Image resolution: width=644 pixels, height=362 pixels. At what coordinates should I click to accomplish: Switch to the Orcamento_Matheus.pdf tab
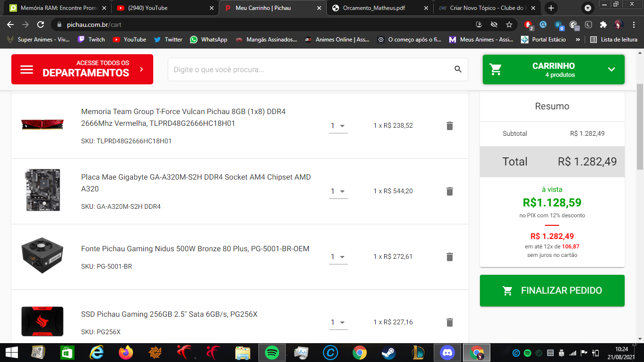point(380,8)
